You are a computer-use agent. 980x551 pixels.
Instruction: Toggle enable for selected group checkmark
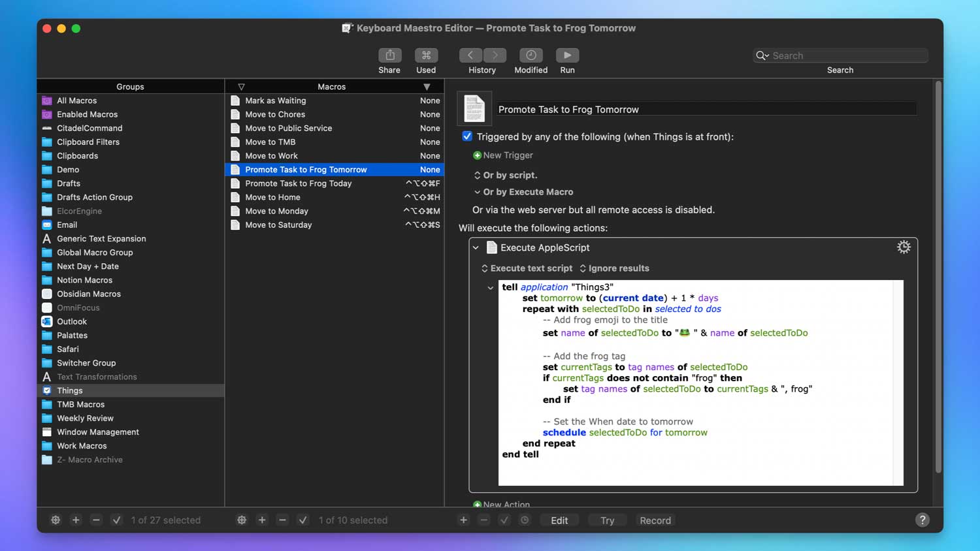[116, 520]
